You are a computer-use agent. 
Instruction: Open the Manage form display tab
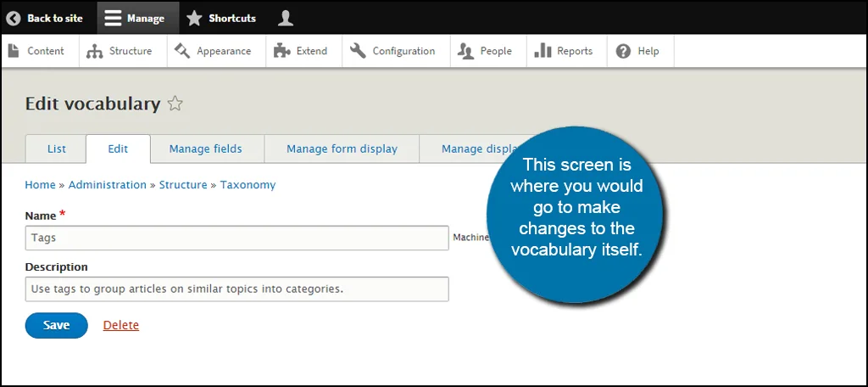pyautogui.click(x=342, y=149)
